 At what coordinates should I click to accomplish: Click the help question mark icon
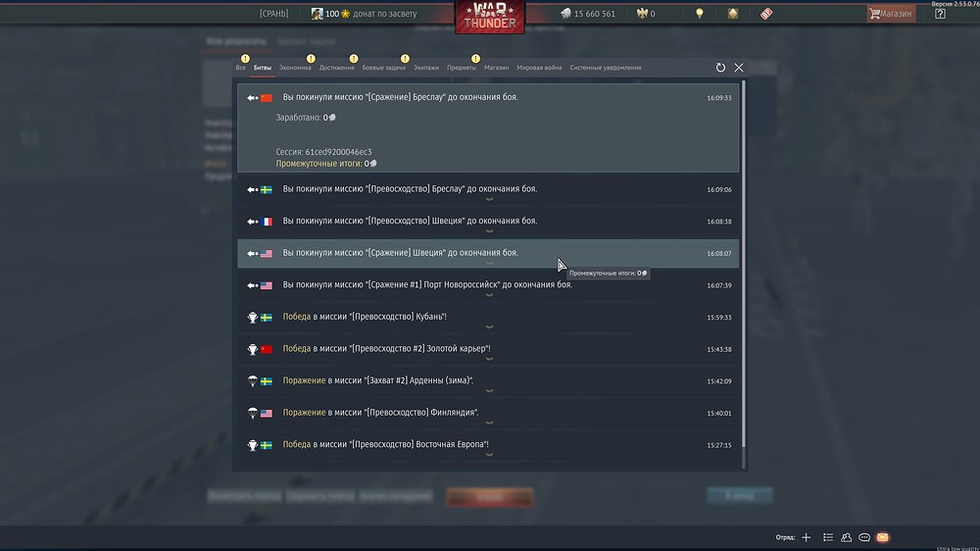[x=940, y=14]
